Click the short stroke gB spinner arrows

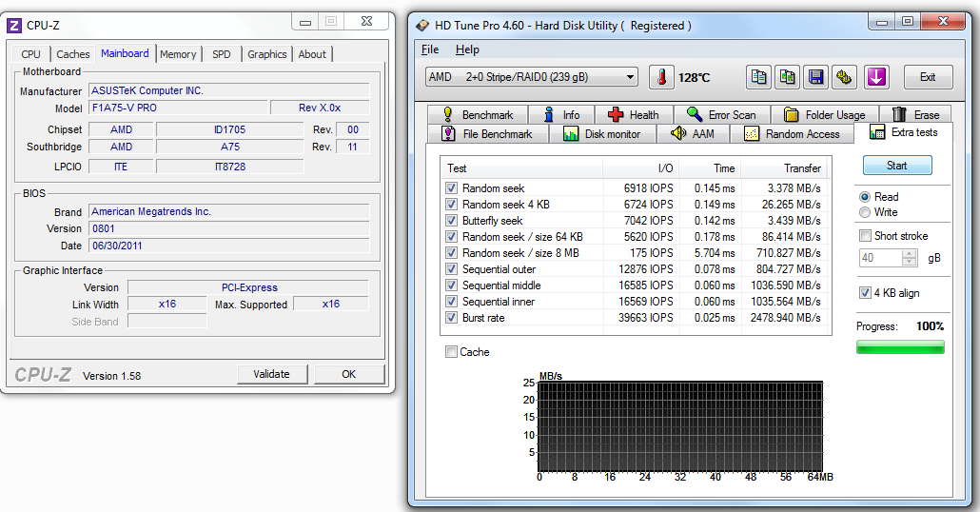point(910,258)
